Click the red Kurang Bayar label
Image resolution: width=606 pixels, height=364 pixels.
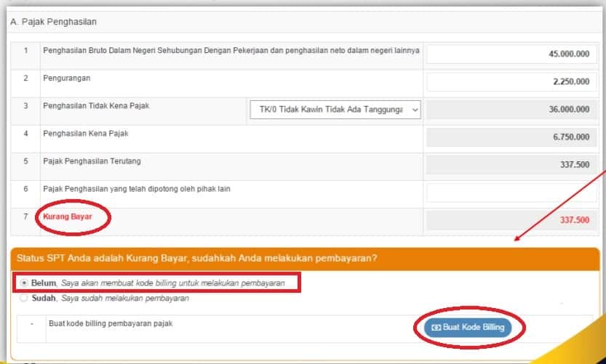click(68, 217)
